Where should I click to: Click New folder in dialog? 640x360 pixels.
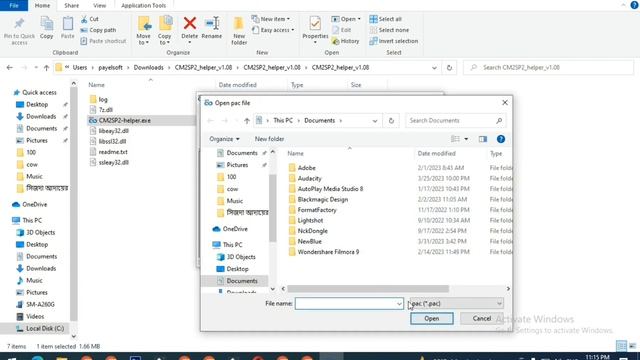tap(269, 139)
